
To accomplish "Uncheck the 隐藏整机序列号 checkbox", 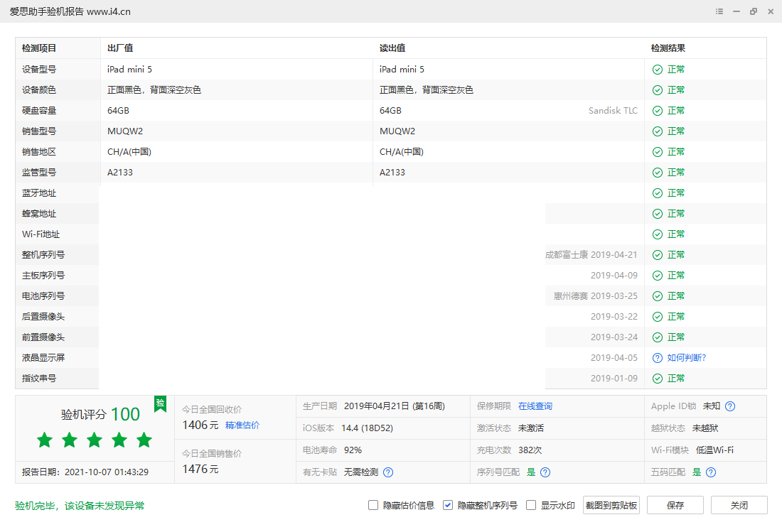I will tap(447, 505).
